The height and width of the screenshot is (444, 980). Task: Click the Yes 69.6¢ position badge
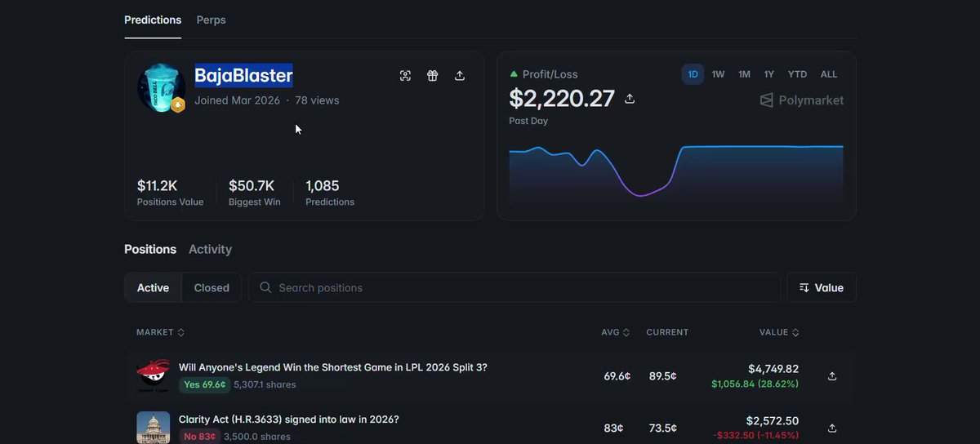pos(204,384)
